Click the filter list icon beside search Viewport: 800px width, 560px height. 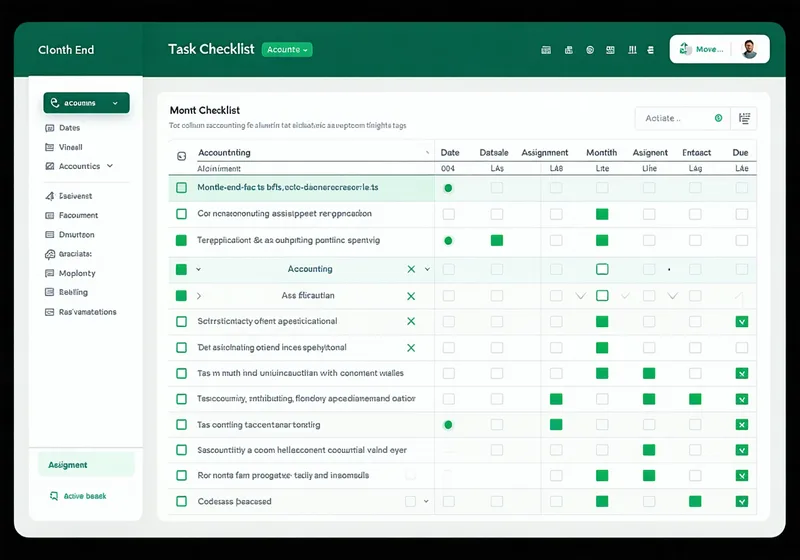pos(744,118)
